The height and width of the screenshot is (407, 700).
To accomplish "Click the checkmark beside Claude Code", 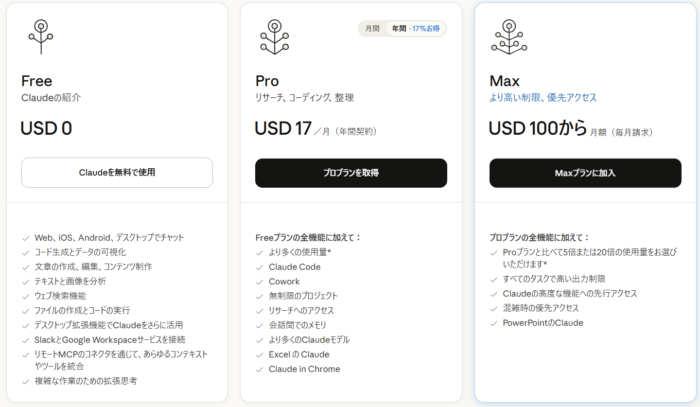I will click(260, 267).
